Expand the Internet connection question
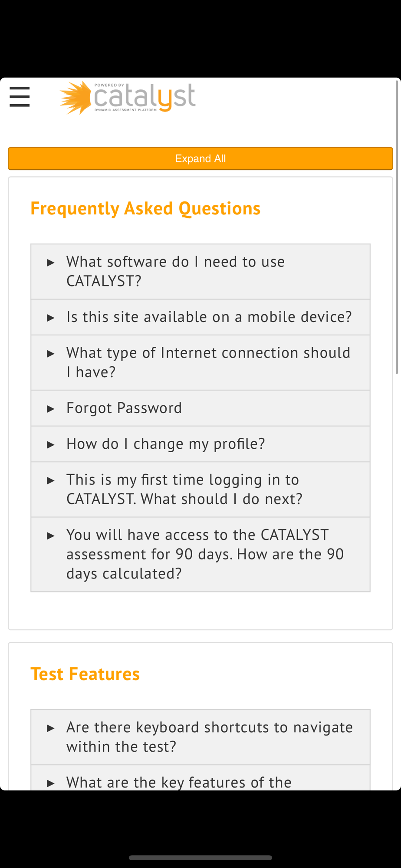 click(x=200, y=363)
